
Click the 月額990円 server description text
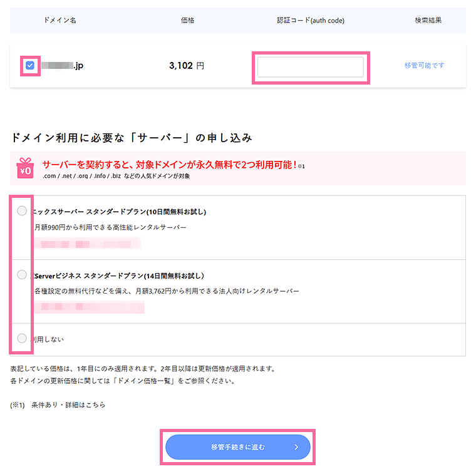(110, 227)
